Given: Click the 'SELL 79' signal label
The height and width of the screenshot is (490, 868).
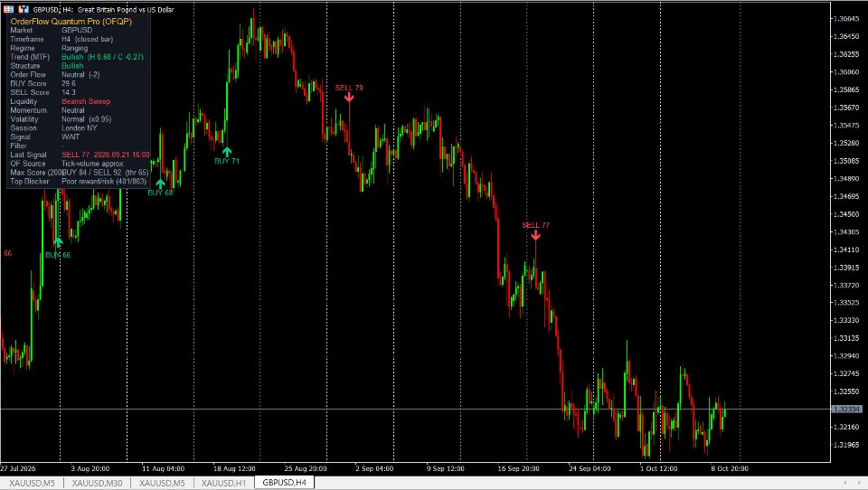Looking at the screenshot, I should tap(349, 88).
